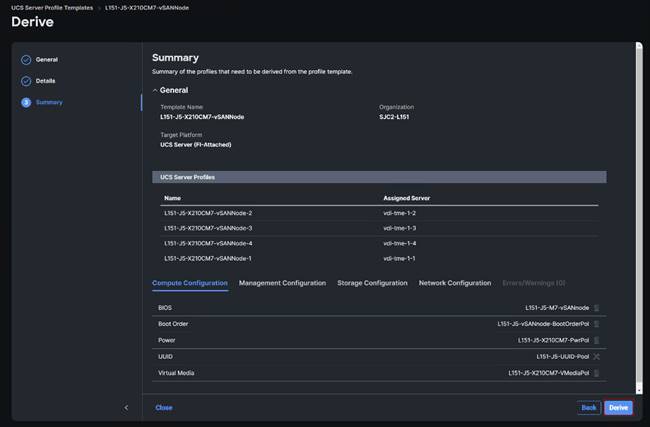The width and height of the screenshot is (650, 427).
Task: Click assigned server vdi-tme-1-1
Action: point(399,258)
